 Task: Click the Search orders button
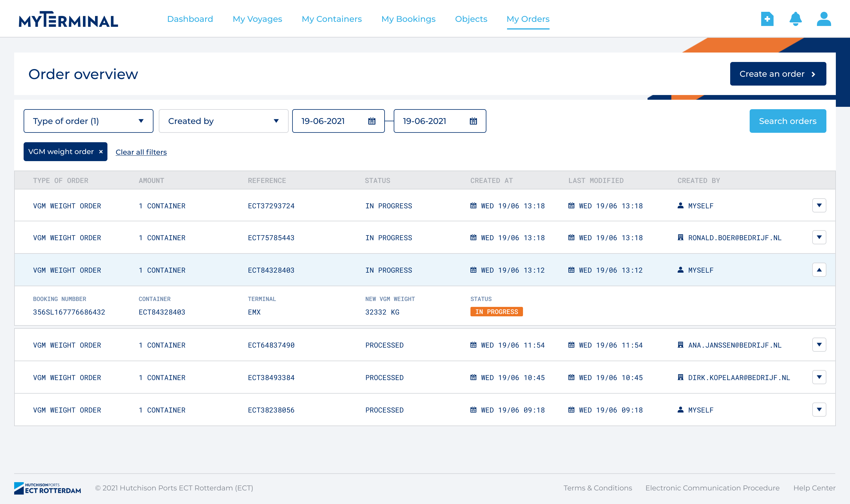787,121
